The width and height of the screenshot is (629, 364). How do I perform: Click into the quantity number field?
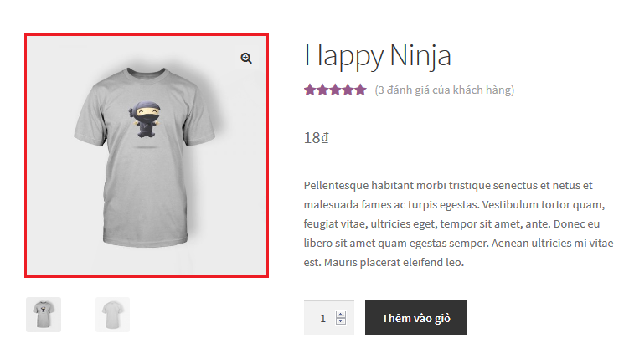[322, 318]
